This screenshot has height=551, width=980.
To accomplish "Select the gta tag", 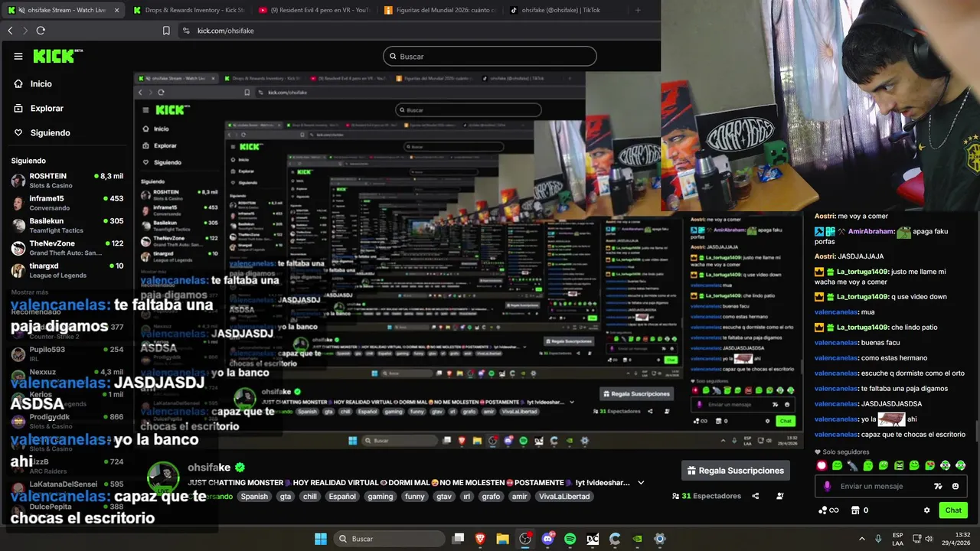I will point(286,496).
